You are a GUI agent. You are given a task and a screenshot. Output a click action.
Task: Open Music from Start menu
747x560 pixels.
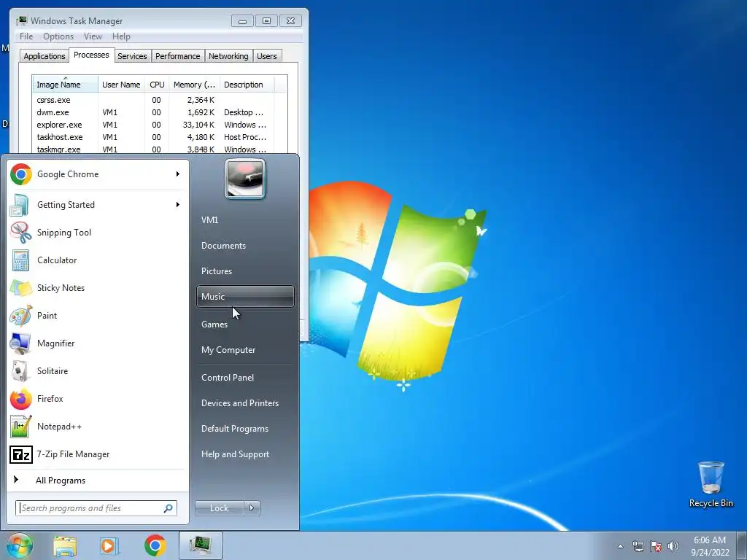245,297
